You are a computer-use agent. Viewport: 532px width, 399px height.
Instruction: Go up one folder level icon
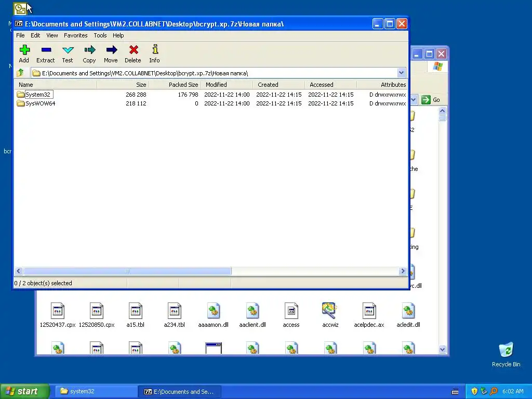20,73
